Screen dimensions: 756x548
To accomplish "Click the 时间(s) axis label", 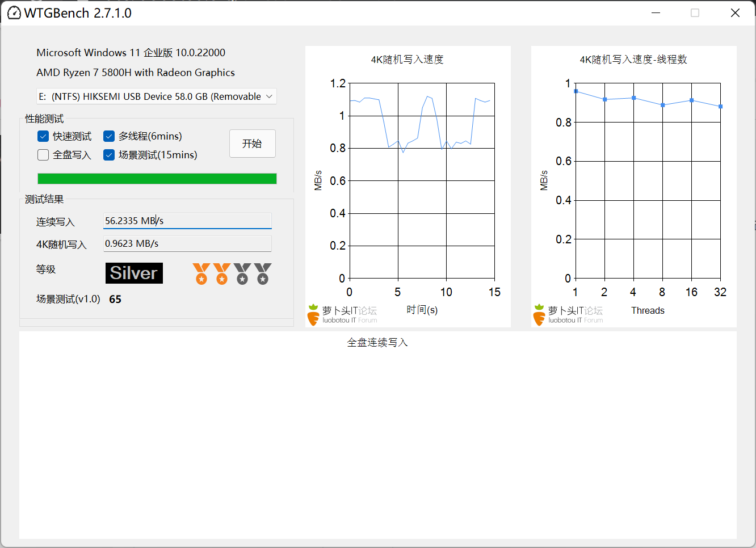I will tap(422, 310).
